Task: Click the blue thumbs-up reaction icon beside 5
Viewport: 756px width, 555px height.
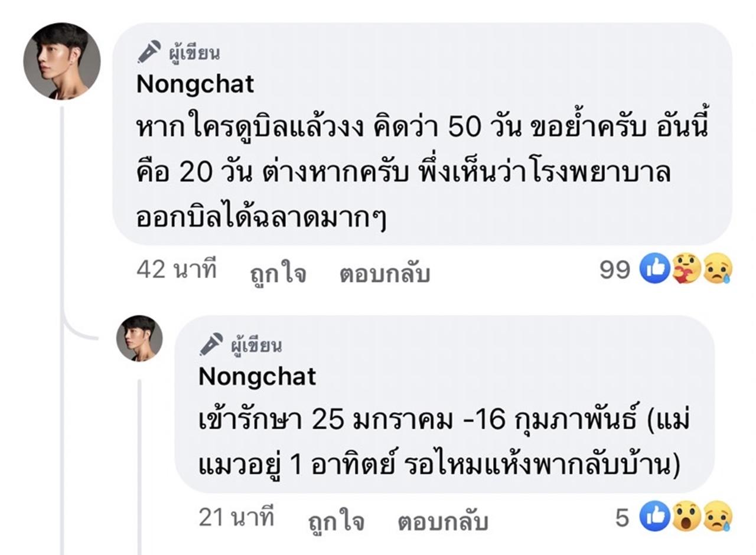Action: coord(655,517)
